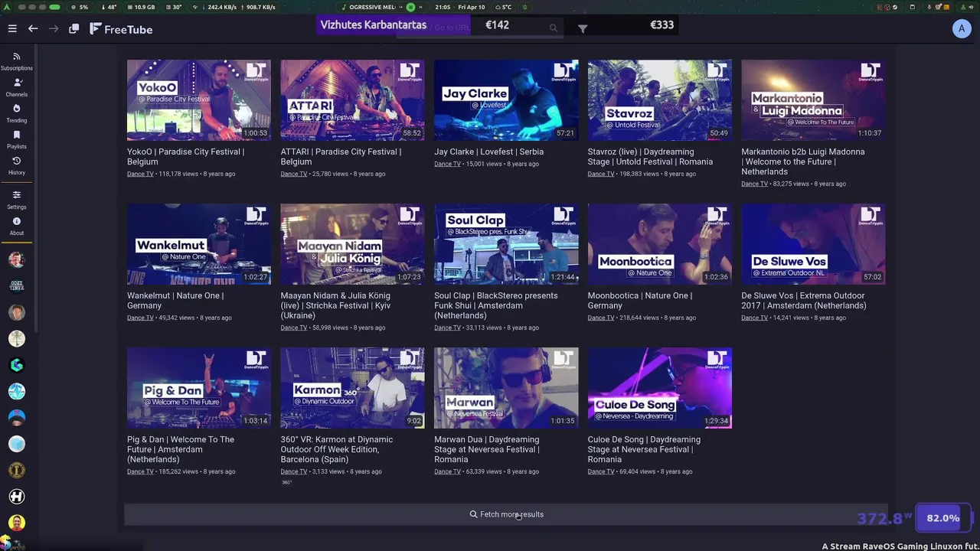The width and height of the screenshot is (980, 551).
Task: Play the Maayan Nidam & Julia König thumbnail
Action: 352,244
